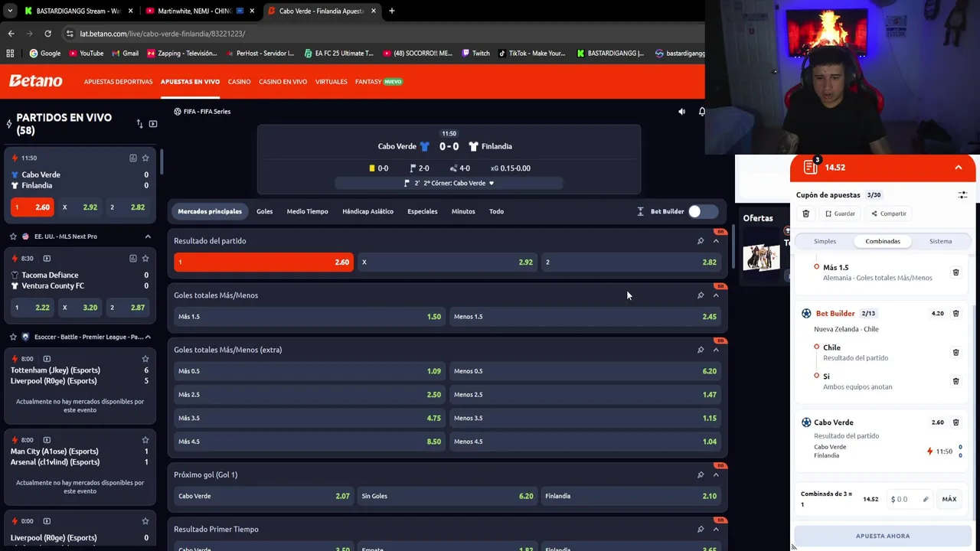Delete all bets with trash icon
Viewport: 980px width, 551px height.
tap(805, 214)
